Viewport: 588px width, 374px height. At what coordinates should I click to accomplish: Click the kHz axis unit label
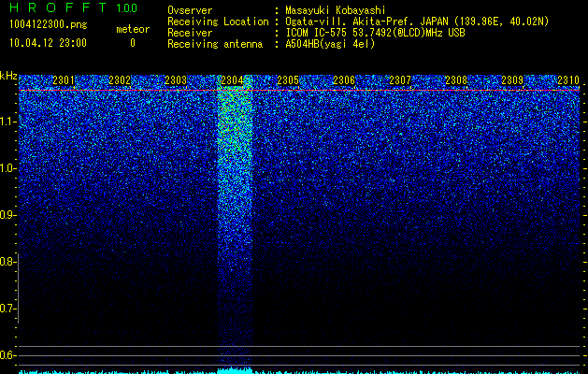(x=8, y=76)
